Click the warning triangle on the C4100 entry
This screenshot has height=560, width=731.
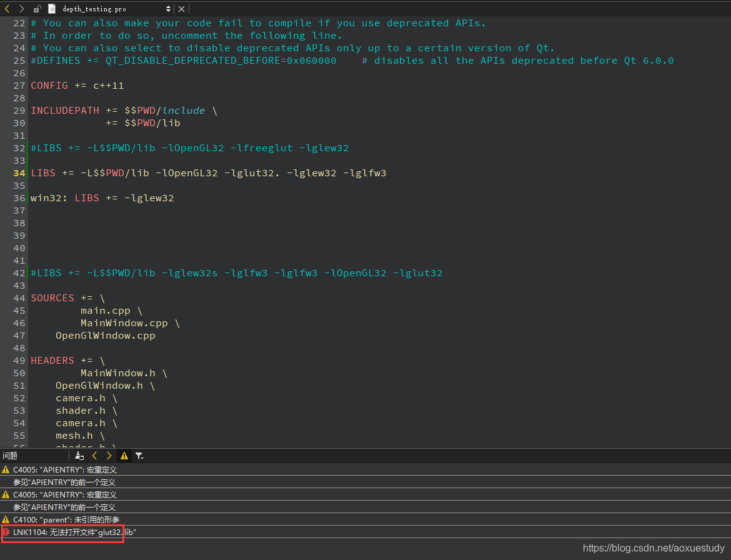coord(5,519)
